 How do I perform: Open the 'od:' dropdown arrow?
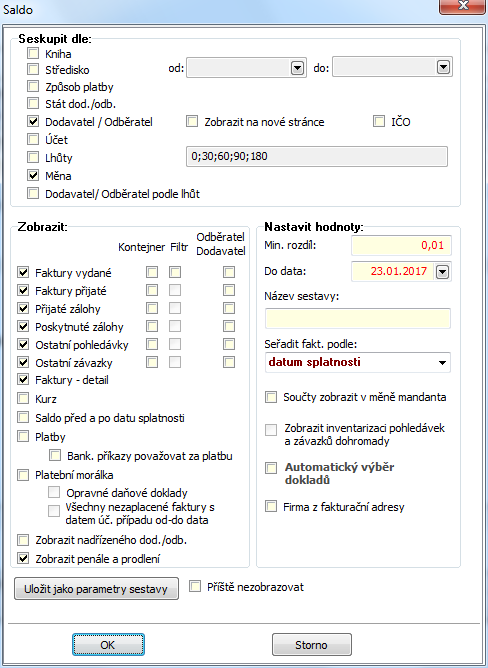(x=297, y=68)
